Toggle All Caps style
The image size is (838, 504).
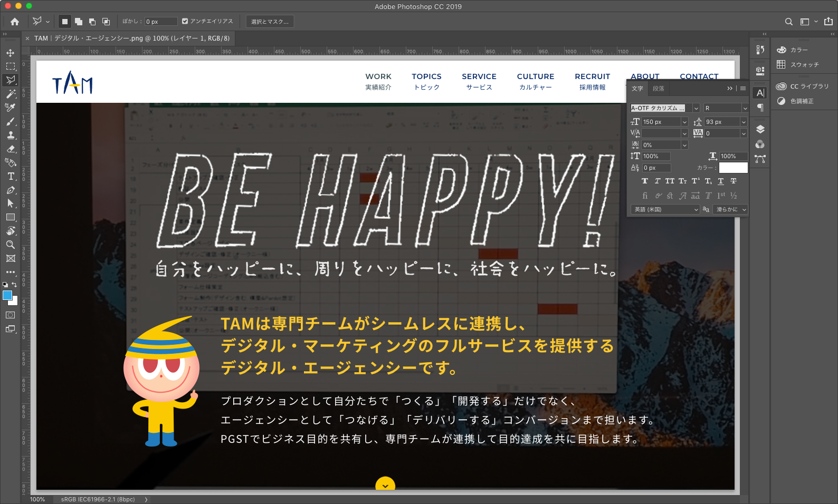670,181
